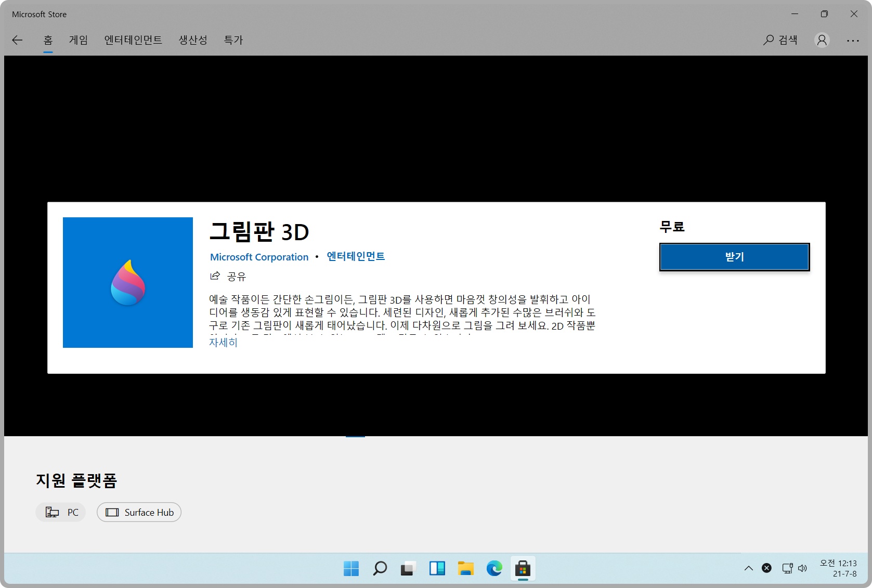Image resolution: width=872 pixels, height=588 pixels.
Task: Click 자세히 to see more description
Action: (223, 342)
